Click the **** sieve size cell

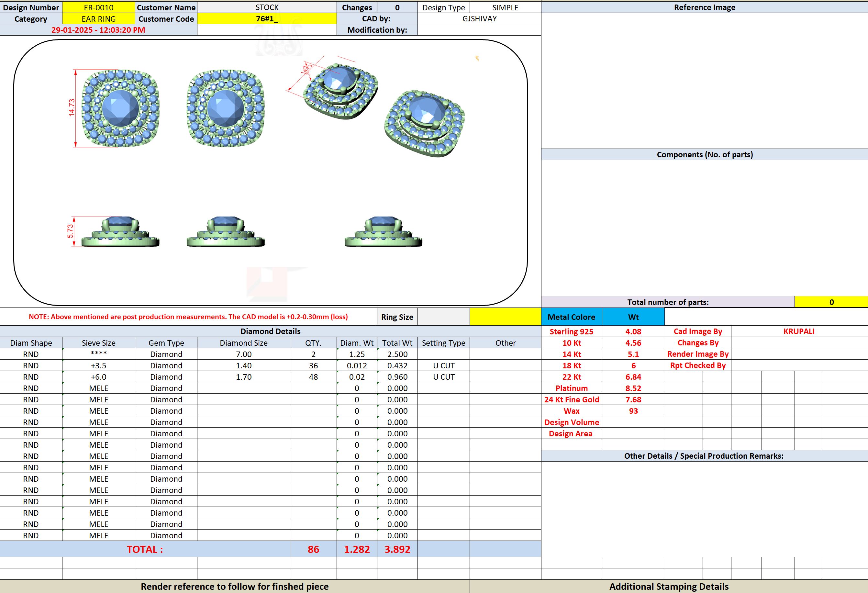coord(99,354)
